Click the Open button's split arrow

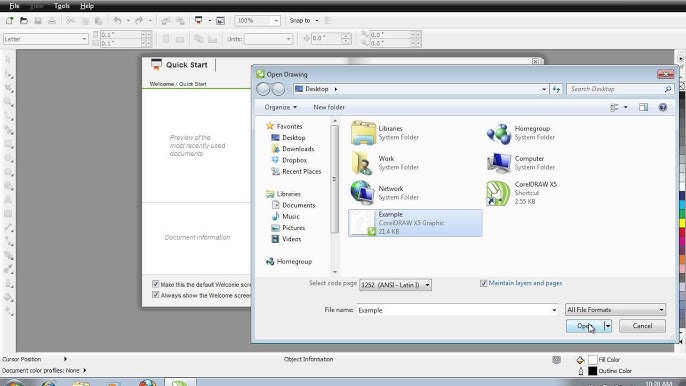pos(608,326)
